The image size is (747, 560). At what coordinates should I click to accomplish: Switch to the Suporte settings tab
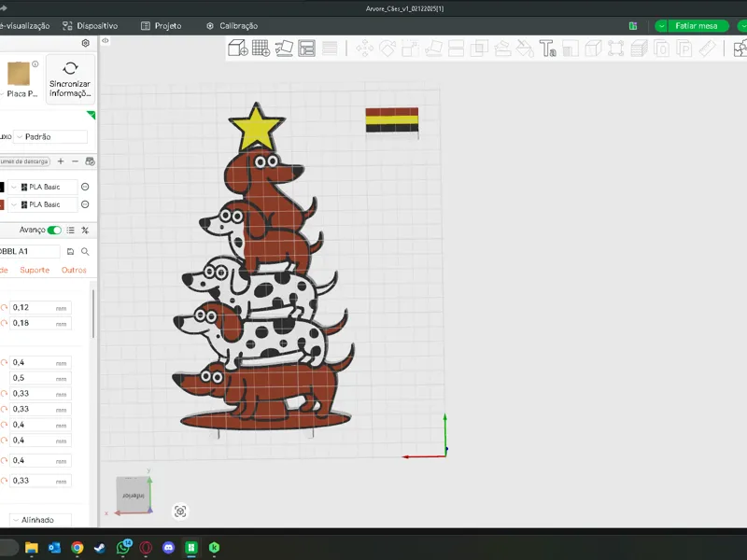(x=35, y=270)
